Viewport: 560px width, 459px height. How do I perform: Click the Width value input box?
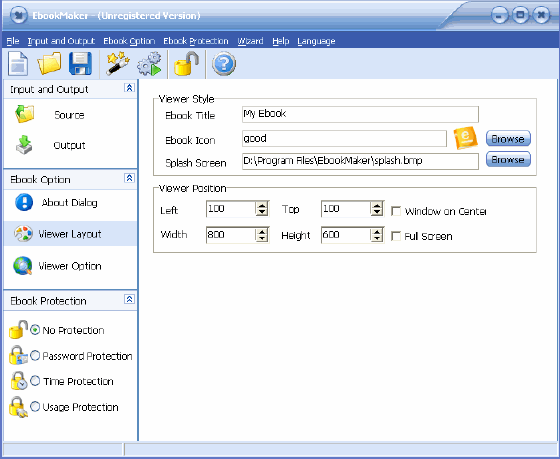(x=231, y=235)
